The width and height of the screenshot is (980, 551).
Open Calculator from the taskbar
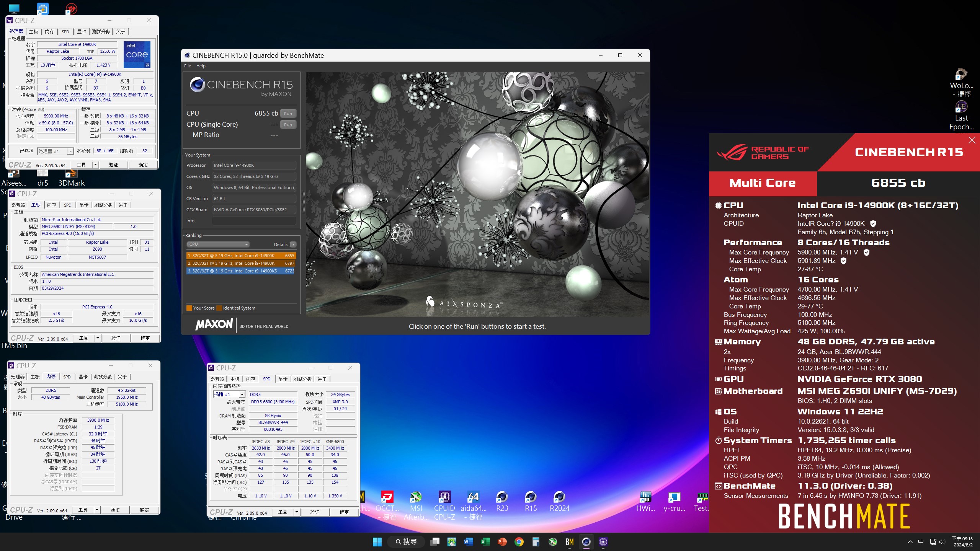(x=536, y=541)
